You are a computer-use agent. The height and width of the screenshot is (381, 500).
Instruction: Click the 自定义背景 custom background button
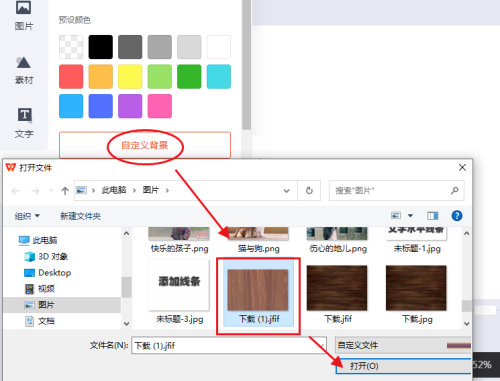145,145
